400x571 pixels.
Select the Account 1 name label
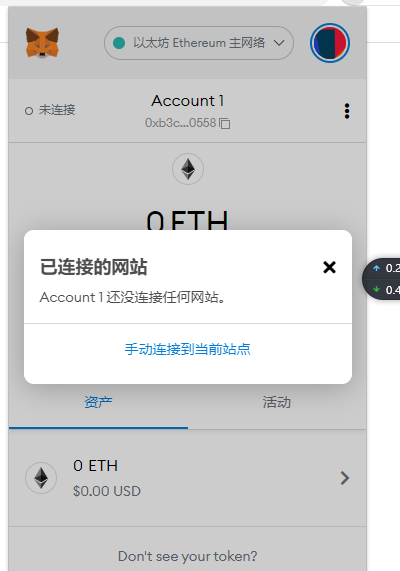point(188,101)
